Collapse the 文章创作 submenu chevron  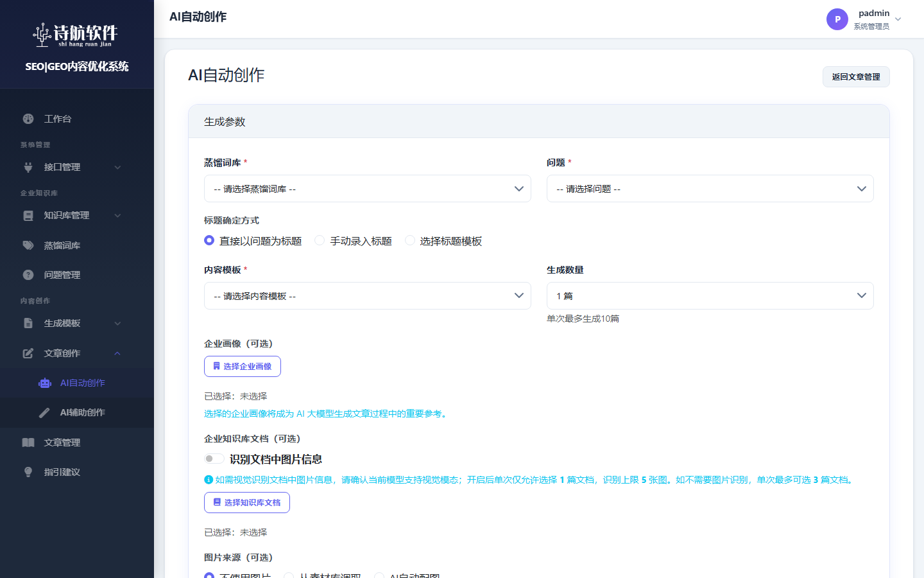coord(117,353)
